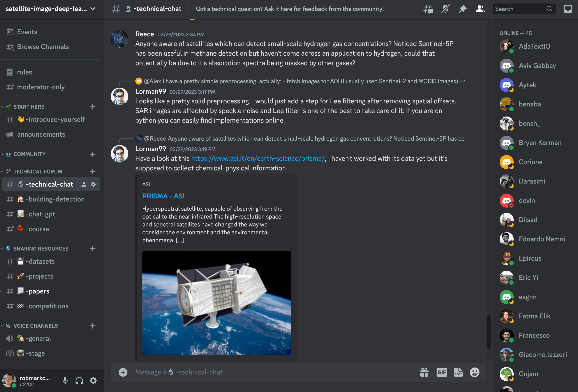The width and height of the screenshot is (578, 392).
Task: Open the datasets channel
Action: coord(51,261)
